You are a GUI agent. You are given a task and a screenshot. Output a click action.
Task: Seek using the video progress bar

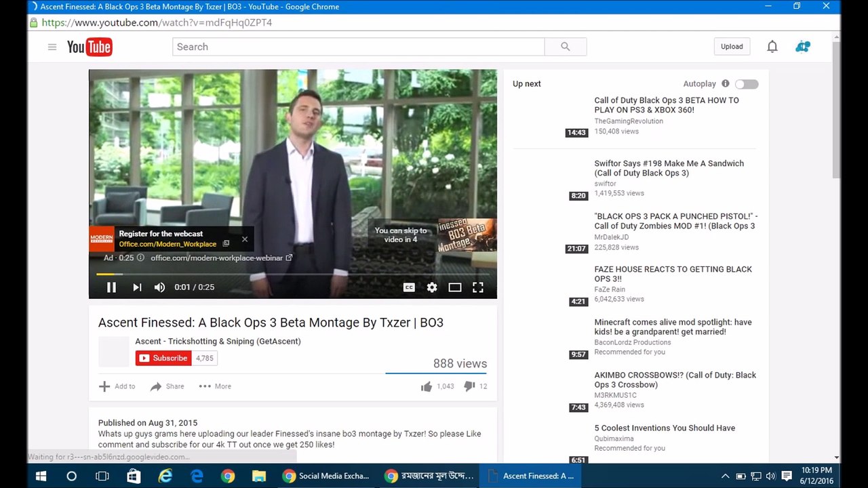coord(293,274)
